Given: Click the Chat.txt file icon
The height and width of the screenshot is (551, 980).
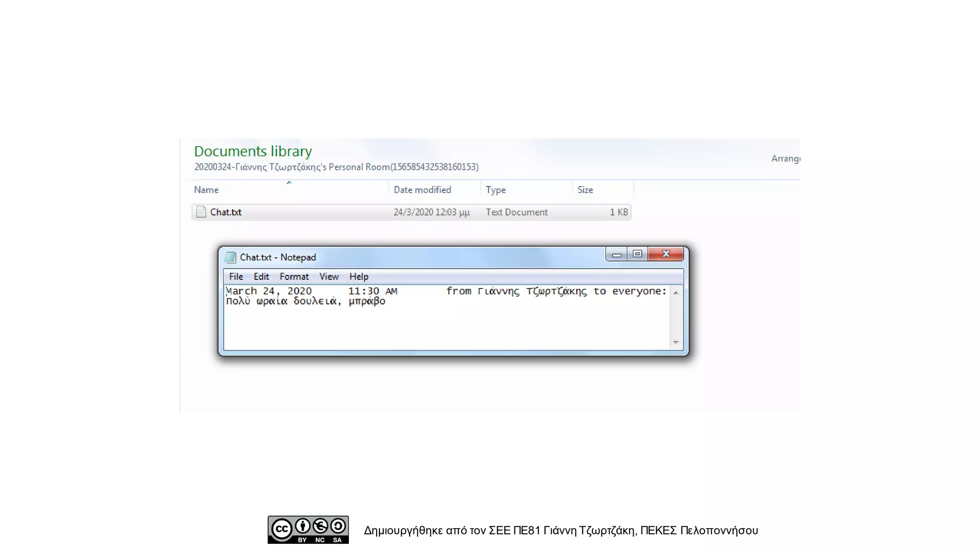Looking at the screenshot, I should coord(201,212).
